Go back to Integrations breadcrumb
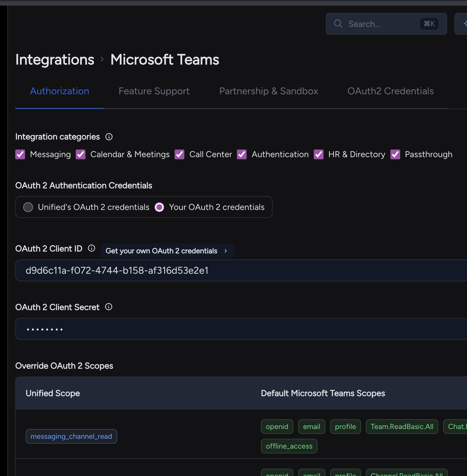 [55, 60]
